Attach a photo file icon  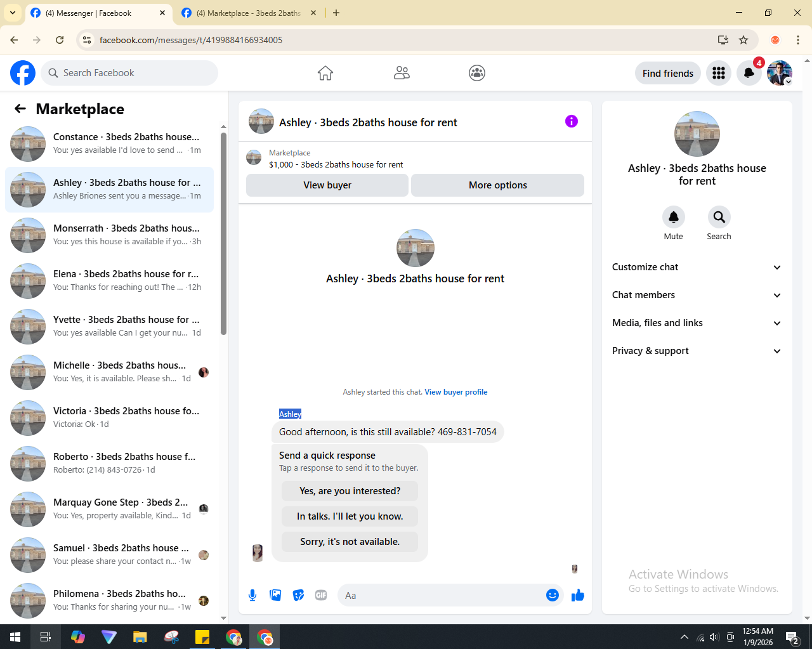(x=275, y=595)
